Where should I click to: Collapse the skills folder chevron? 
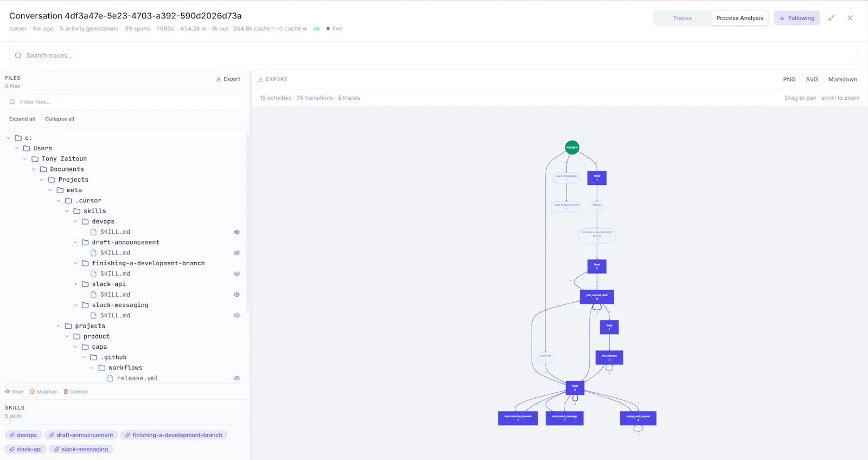(x=67, y=211)
